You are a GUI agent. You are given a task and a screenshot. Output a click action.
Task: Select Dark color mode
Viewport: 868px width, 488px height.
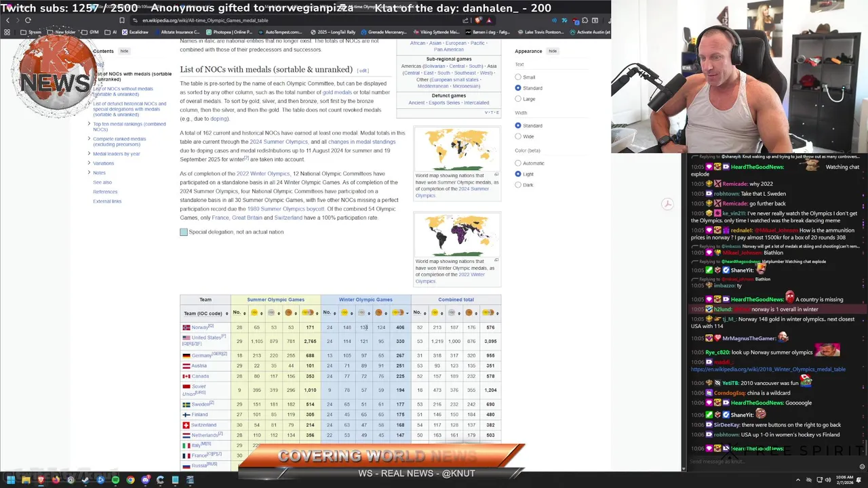click(x=518, y=185)
